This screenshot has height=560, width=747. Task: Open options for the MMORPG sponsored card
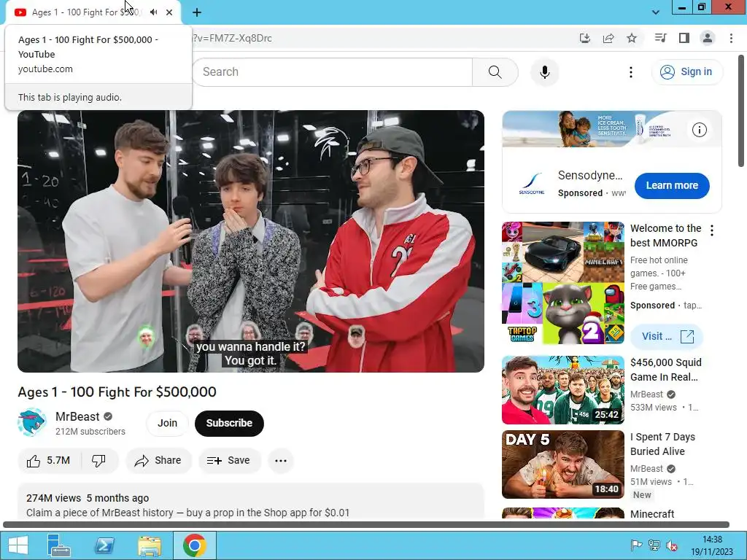coord(712,231)
